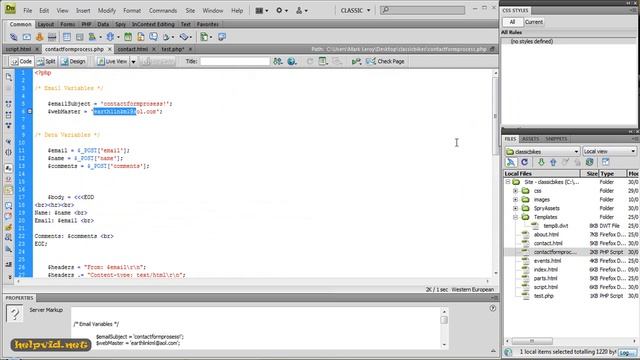The height and width of the screenshot is (360, 640).
Task: Click Synchronize in the Files panel
Action: 589,162
